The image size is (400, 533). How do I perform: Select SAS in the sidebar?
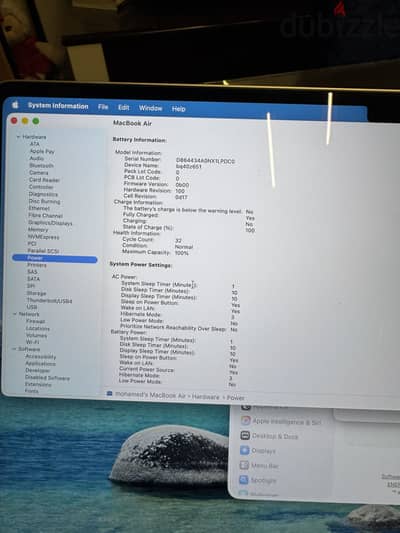point(32,272)
